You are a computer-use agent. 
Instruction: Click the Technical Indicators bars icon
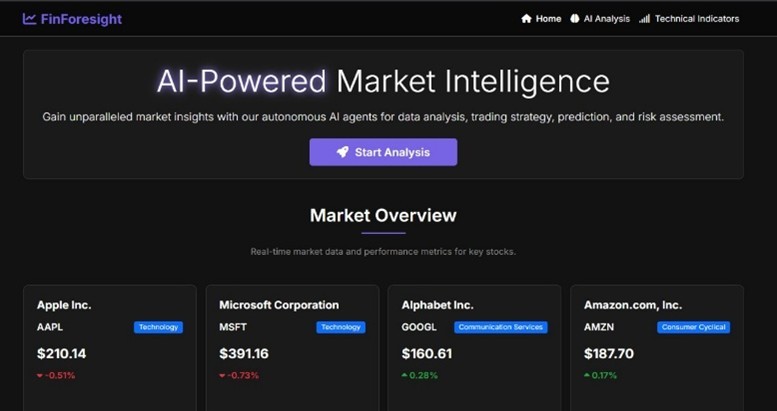pyautogui.click(x=644, y=19)
